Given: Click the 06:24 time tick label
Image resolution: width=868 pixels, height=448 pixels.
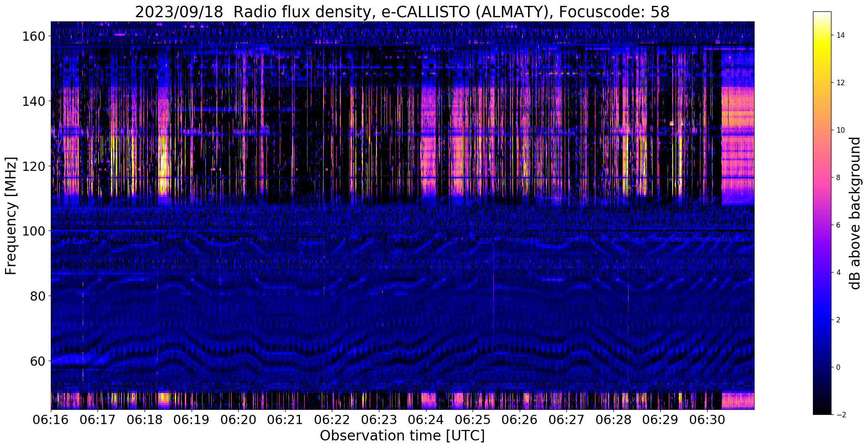Looking at the screenshot, I should 426,419.
